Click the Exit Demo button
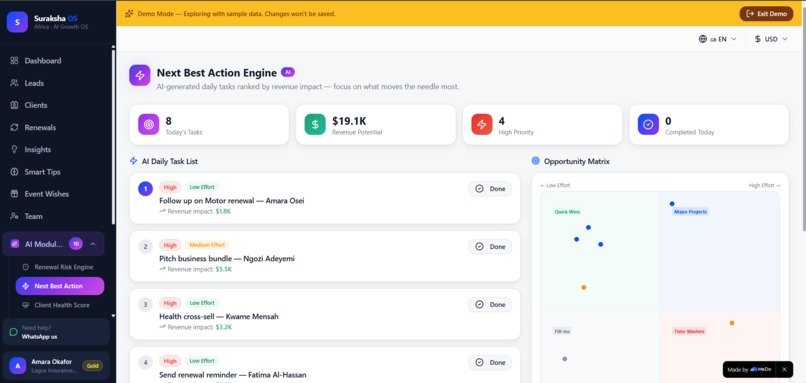 pyautogui.click(x=766, y=14)
